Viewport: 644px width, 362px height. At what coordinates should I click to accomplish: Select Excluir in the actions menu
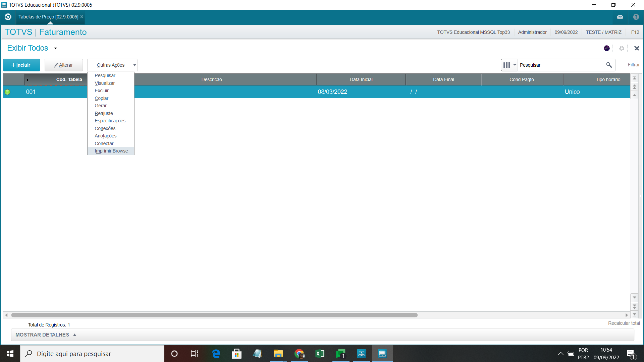coord(102,90)
